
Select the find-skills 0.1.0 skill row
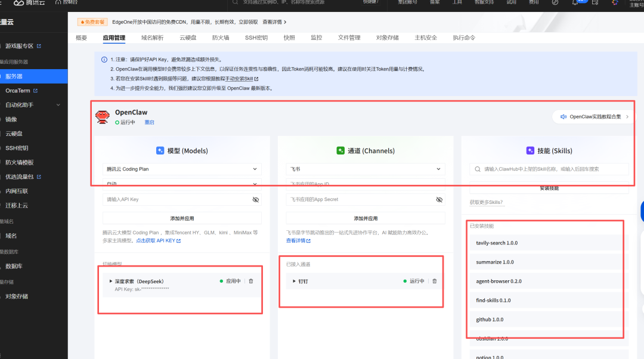coord(549,301)
